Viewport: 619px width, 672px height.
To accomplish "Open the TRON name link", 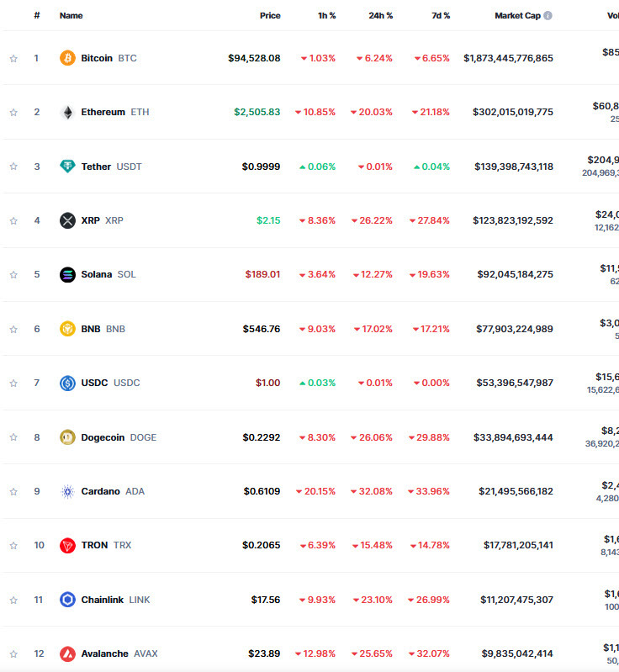I will (94, 545).
